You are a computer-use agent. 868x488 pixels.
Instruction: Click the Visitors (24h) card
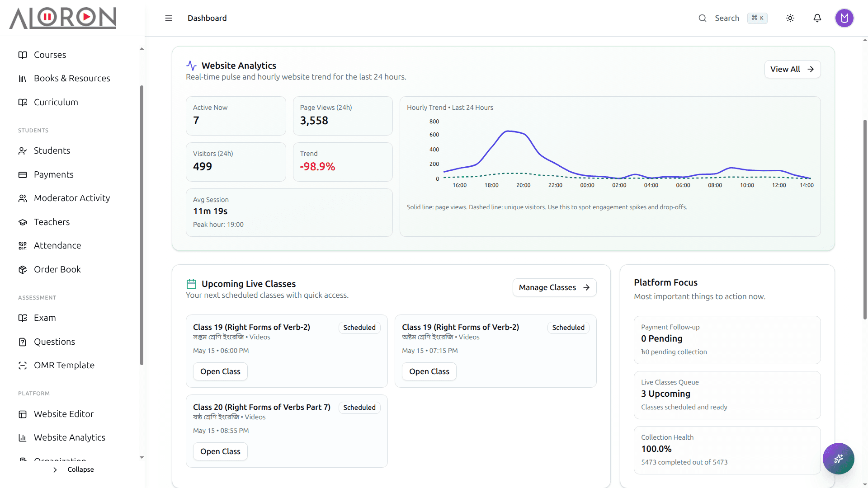[x=236, y=162]
